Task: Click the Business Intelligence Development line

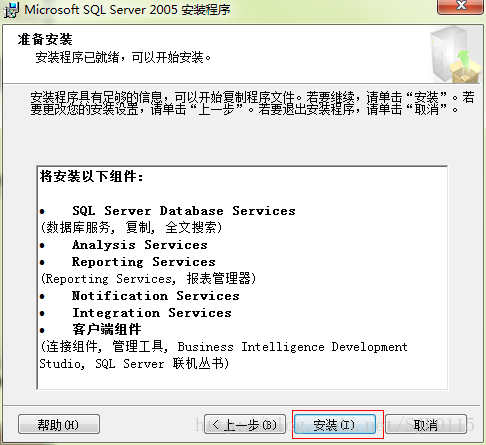Action: coord(224,347)
